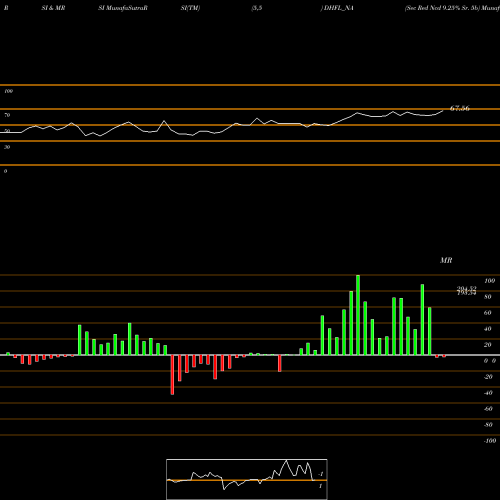Click the 'DHFL_NA' symbol label
500x500 pixels.
339,8
